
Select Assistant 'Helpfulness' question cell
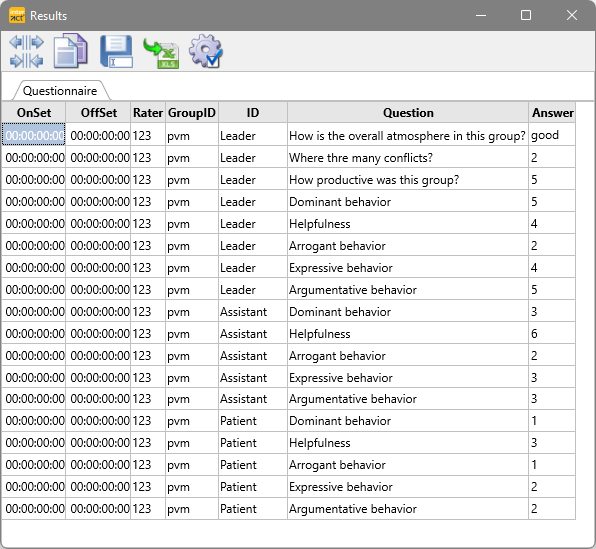(408, 333)
